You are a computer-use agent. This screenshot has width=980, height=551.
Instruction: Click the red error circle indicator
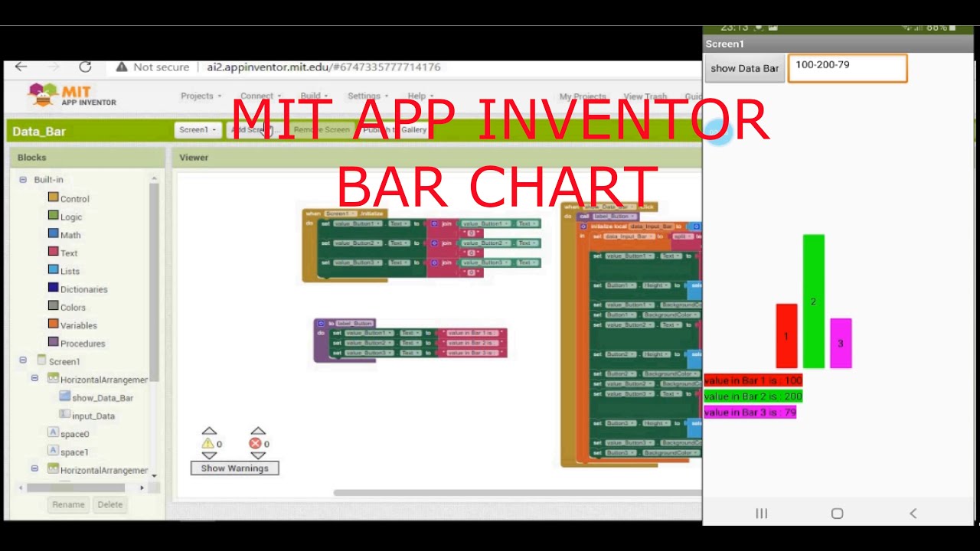click(x=255, y=443)
